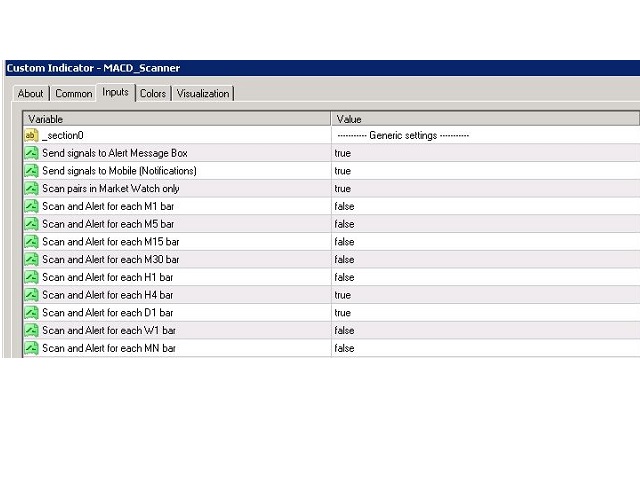Go to the Visualization tab
This screenshot has width=640, height=480.
pyautogui.click(x=203, y=93)
